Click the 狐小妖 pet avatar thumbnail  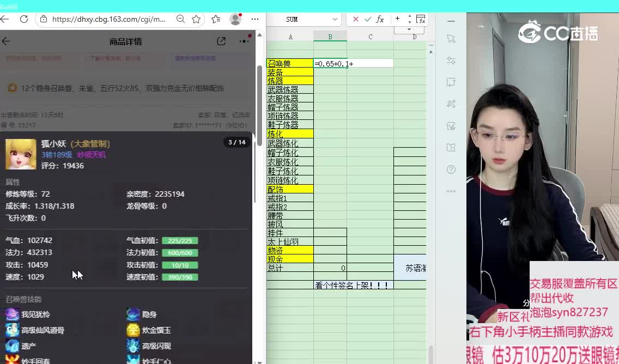tap(21, 154)
